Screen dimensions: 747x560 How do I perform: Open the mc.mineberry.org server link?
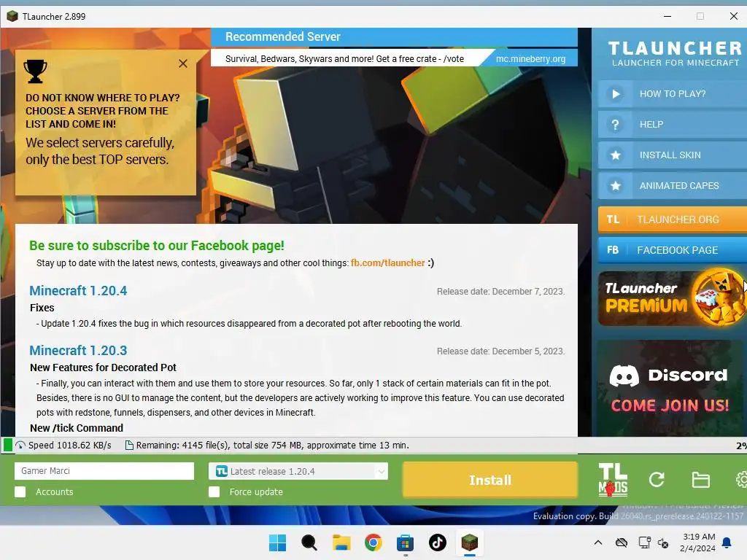coord(530,58)
